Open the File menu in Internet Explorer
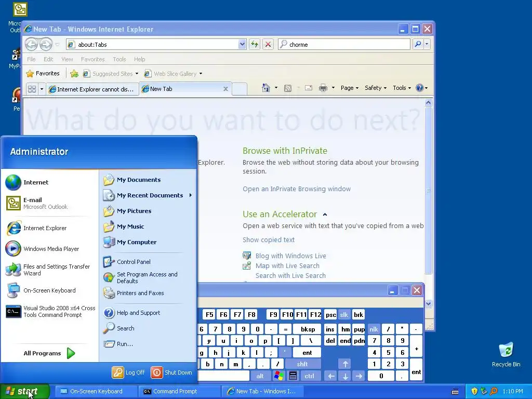 (x=31, y=59)
